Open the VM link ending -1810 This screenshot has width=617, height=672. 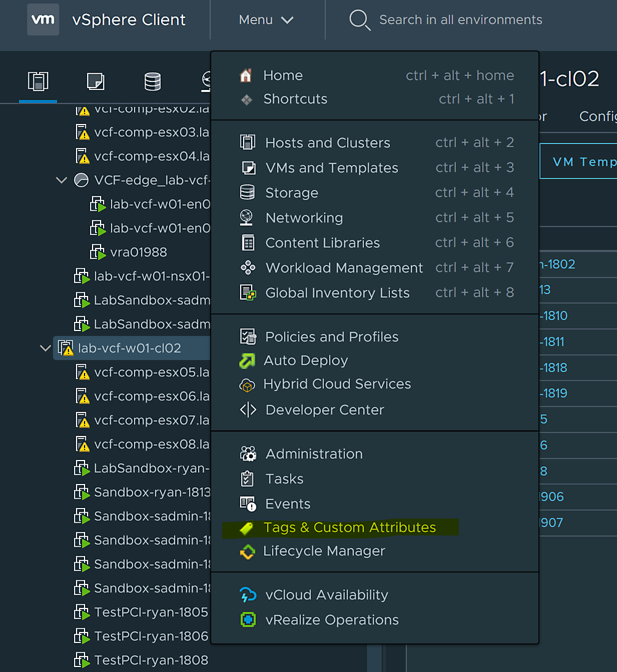(553, 316)
